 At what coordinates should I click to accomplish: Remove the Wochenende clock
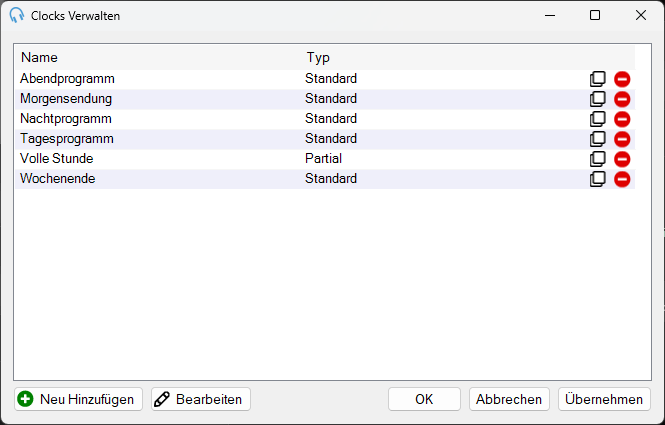[x=622, y=179]
